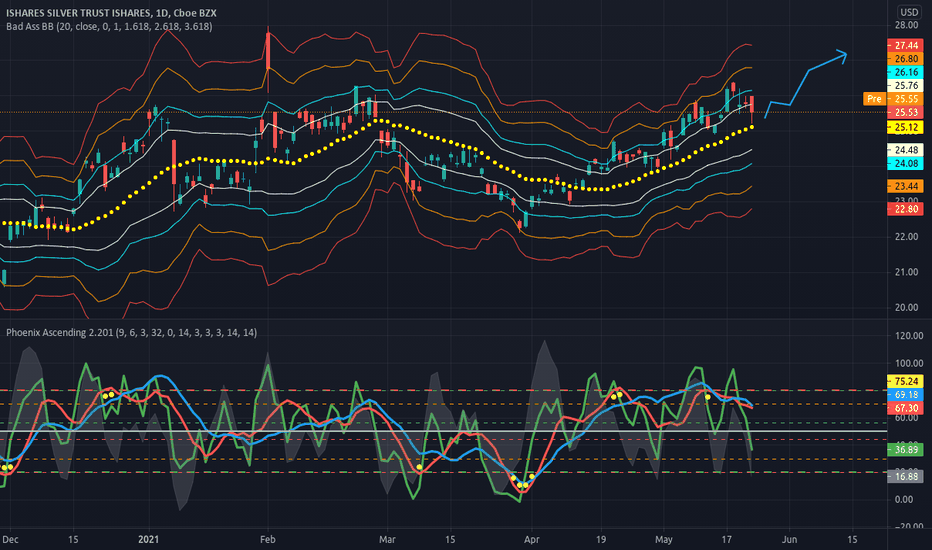This screenshot has height=550, width=932.
Task: Click the red 67.30 oscillator label
Action: tap(905, 408)
